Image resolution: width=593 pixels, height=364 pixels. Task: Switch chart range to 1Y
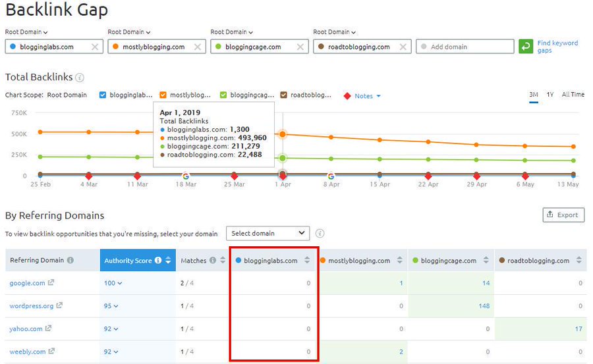550,95
